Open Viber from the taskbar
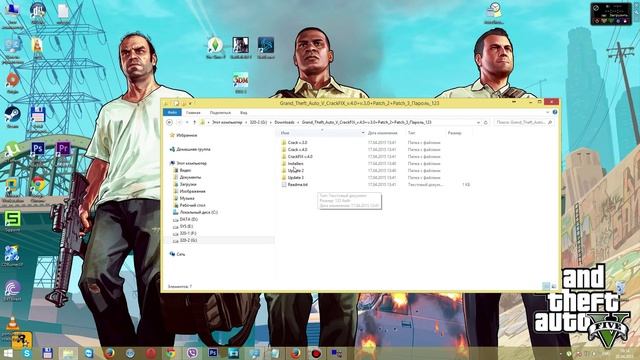 (x=192, y=353)
